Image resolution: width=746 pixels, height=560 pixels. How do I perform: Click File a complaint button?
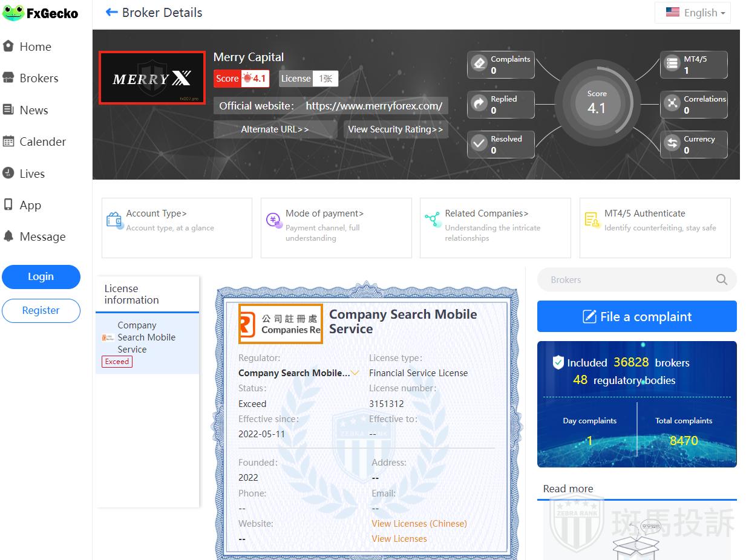[636, 316]
